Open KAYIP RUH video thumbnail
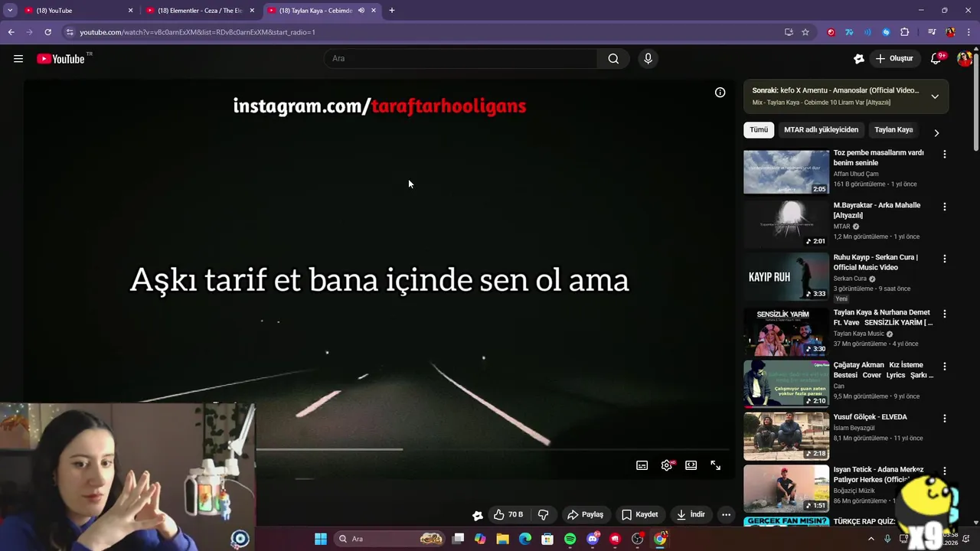Viewport: 980px width, 551px height. click(786, 276)
